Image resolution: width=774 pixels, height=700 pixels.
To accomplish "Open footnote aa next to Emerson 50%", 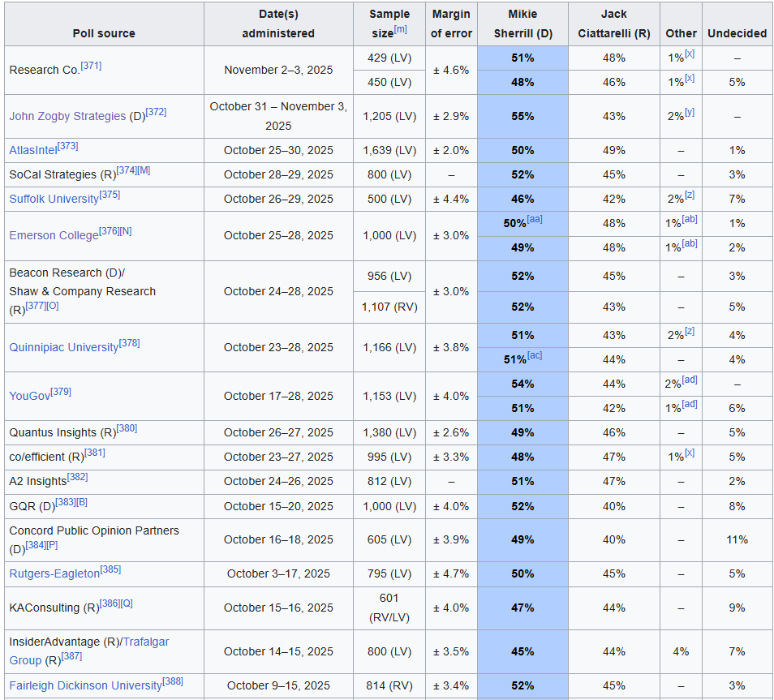I will click(535, 219).
